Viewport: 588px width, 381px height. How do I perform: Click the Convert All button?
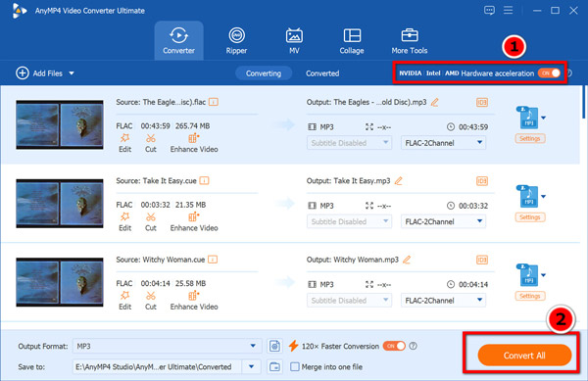(x=524, y=356)
